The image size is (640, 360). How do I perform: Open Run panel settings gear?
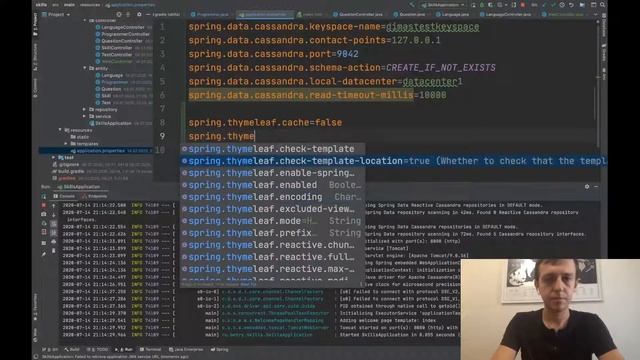pyautogui.click(x=587, y=187)
